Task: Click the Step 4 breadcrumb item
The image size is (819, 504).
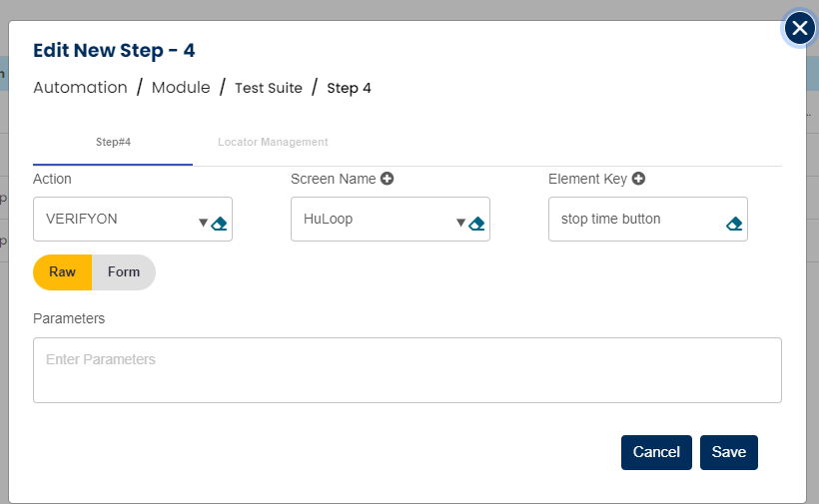Action: tap(350, 88)
